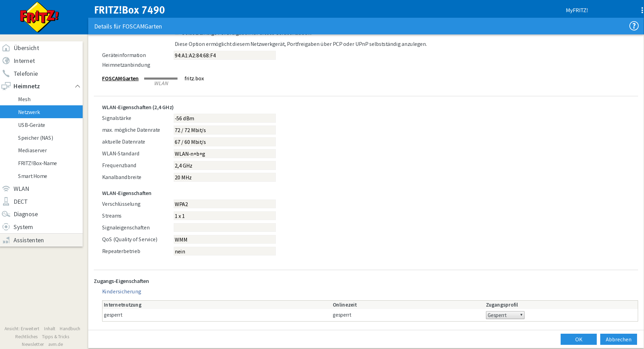
Task: Click the FRITZ!Box 7490 heading
Action: tap(130, 10)
